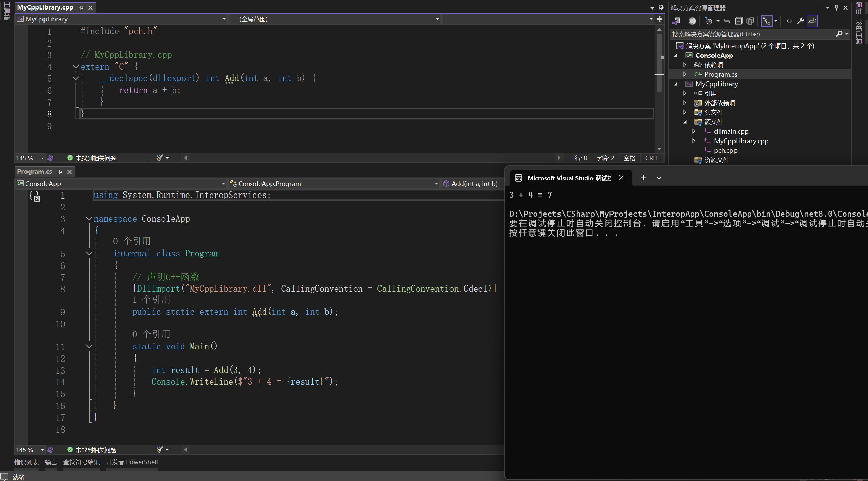The image size is (868, 481).
Task: Open the pending changes filter dropdown arrow
Action: 718,21
